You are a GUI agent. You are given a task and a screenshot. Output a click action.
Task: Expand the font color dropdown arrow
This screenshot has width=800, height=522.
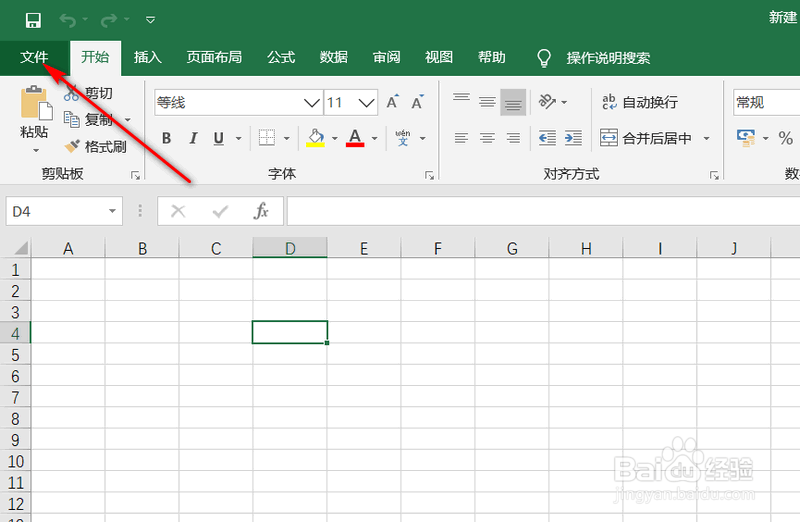374,138
